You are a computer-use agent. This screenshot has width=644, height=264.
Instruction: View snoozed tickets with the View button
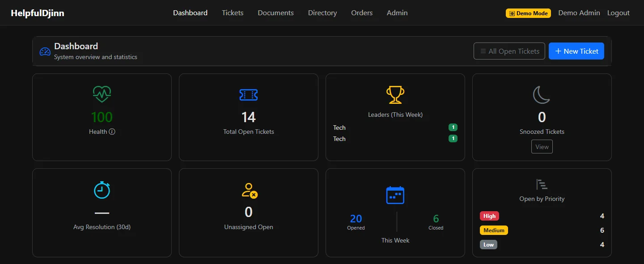click(x=542, y=147)
